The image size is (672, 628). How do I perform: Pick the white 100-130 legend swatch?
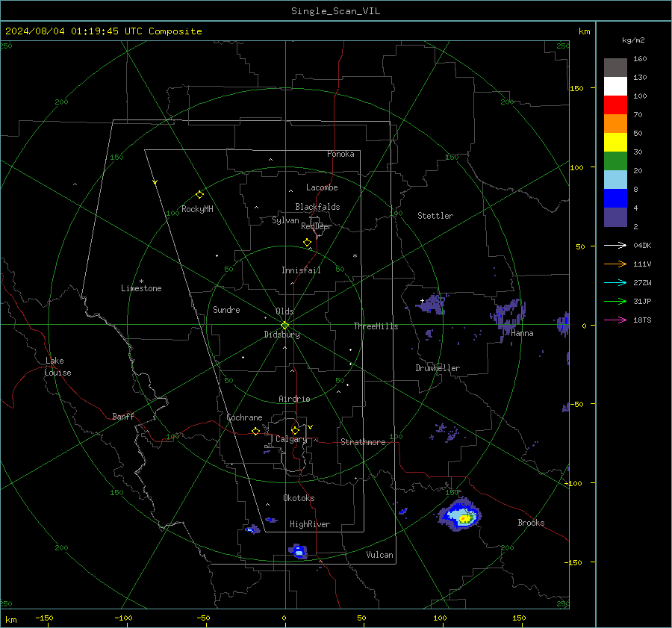tap(615, 87)
